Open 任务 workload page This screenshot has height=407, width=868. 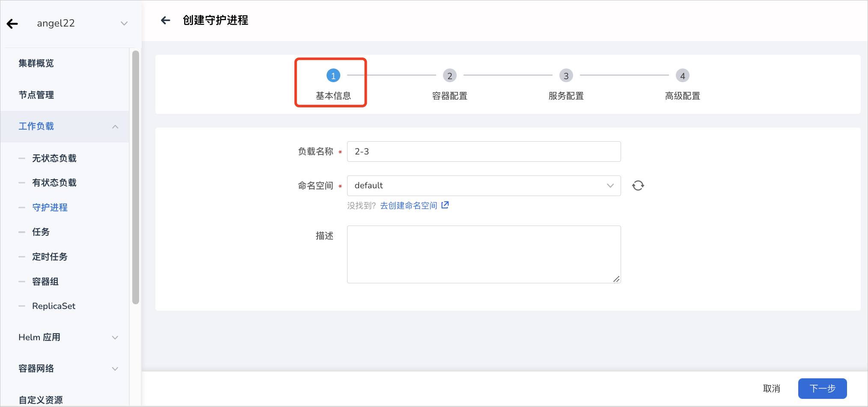pos(41,232)
